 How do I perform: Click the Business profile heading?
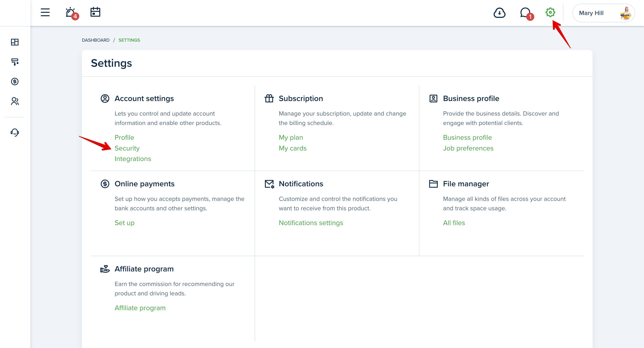(471, 99)
